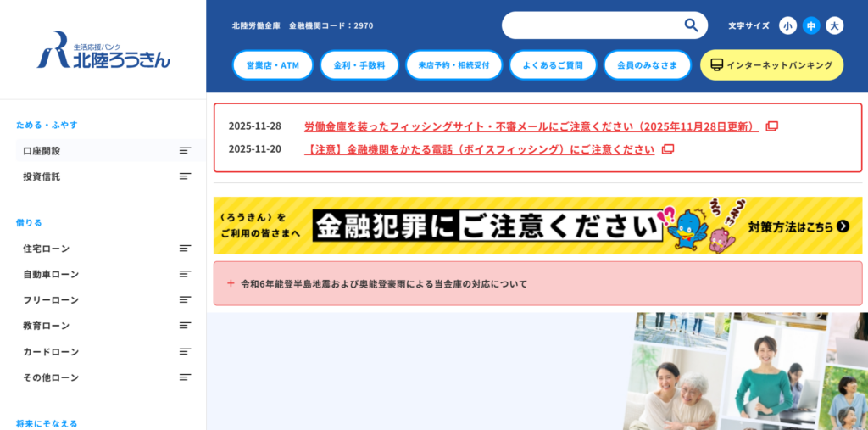This screenshot has height=430, width=868.
Task: Click the 金融犯罪にご注意ください banner
Action: 537,226
